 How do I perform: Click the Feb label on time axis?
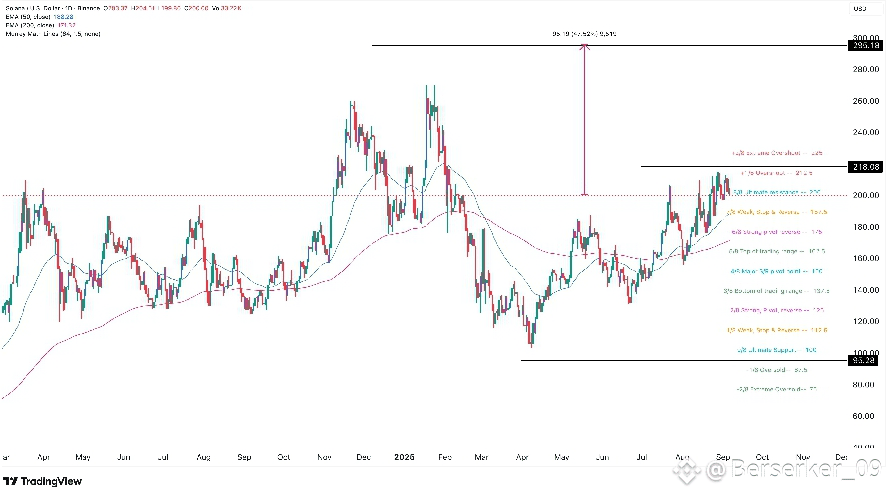click(x=445, y=457)
